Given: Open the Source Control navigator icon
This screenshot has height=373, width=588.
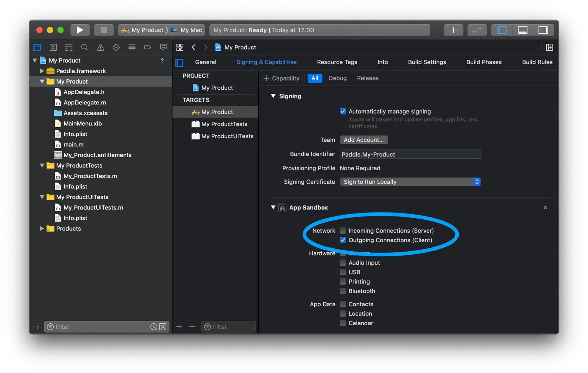Looking at the screenshot, I should coord(53,47).
